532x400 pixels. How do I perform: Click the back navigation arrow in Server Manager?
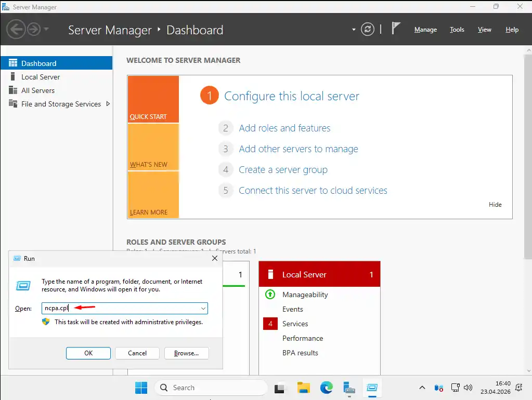(16, 29)
